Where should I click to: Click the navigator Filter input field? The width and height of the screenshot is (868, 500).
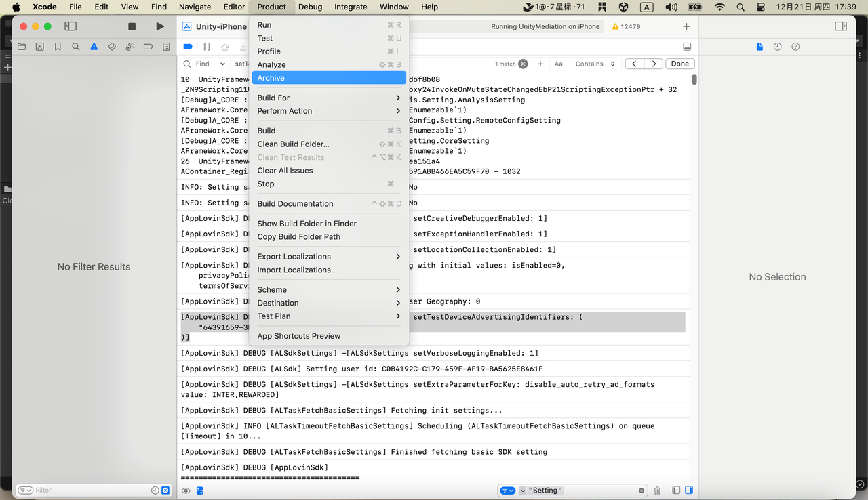[93, 490]
